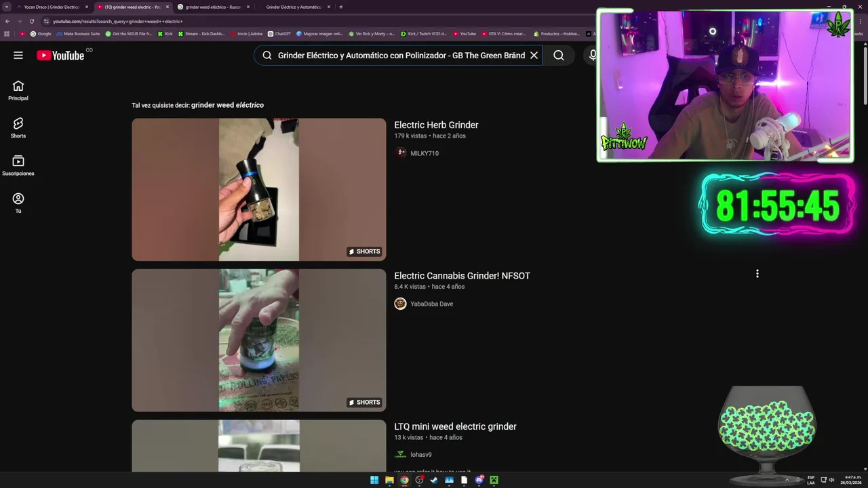This screenshot has width=868, height=488.
Task: Open the Tú profile section
Action: click(18, 203)
